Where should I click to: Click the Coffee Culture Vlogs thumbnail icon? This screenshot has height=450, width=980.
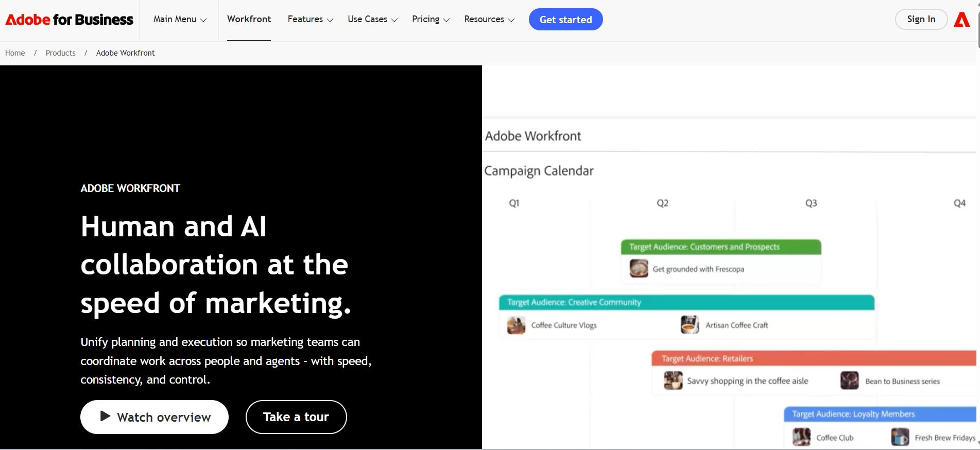[516, 325]
